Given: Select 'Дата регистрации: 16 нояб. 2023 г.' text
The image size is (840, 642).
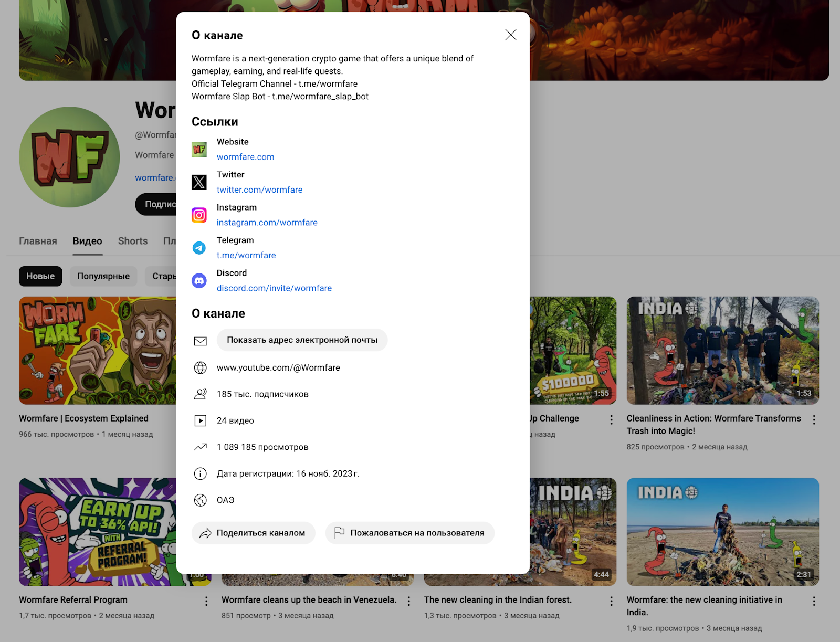Looking at the screenshot, I should point(288,473).
